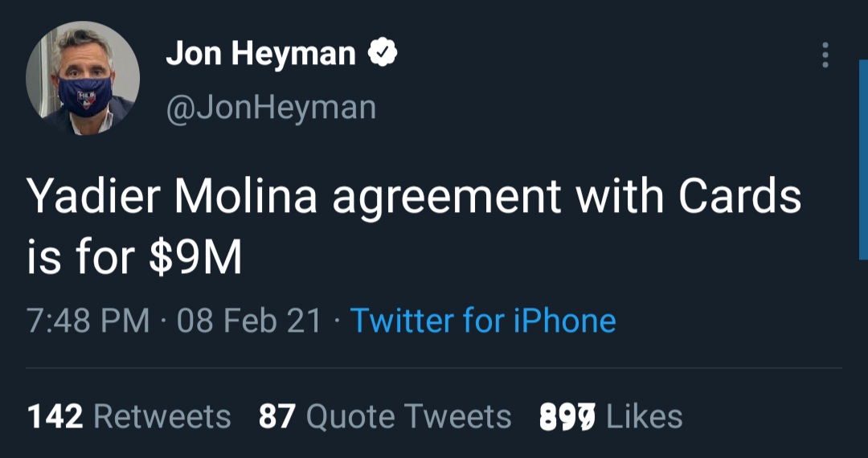The width and height of the screenshot is (868, 458).
Task: Click the bold 142 retweet count number
Action: tap(55, 417)
